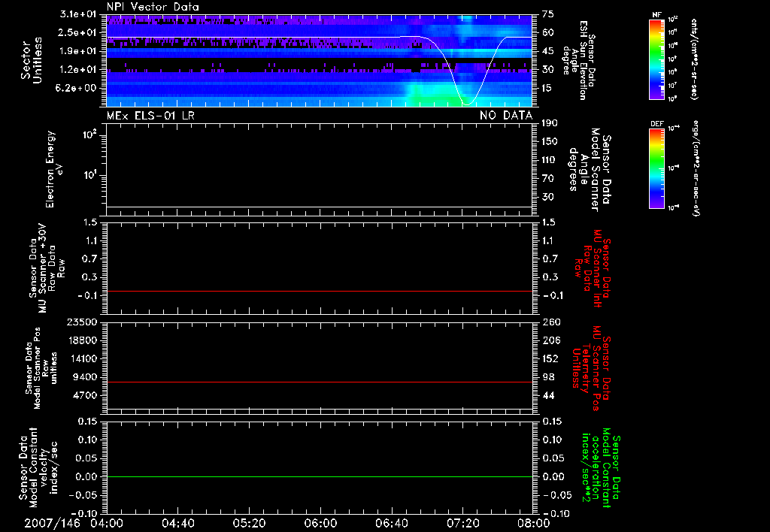Click the 04:00 time tick label
Viewport: 770px width, 532px height.
107,523
